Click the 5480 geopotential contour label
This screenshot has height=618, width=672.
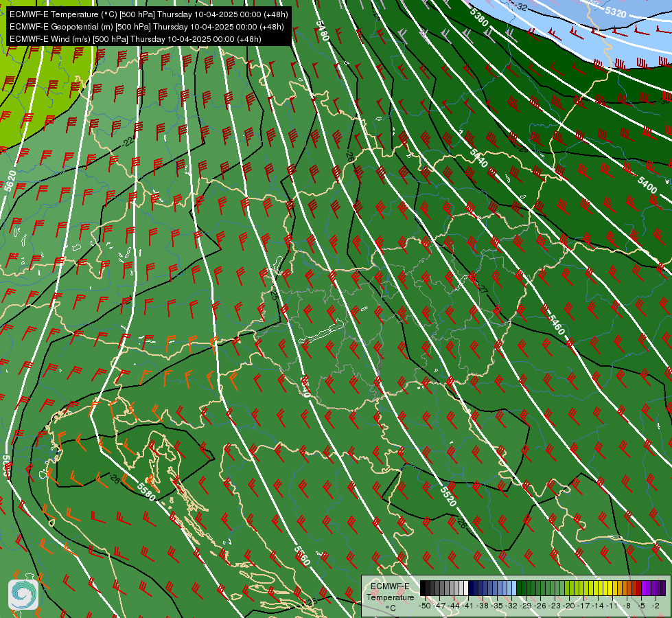[323, 30]
